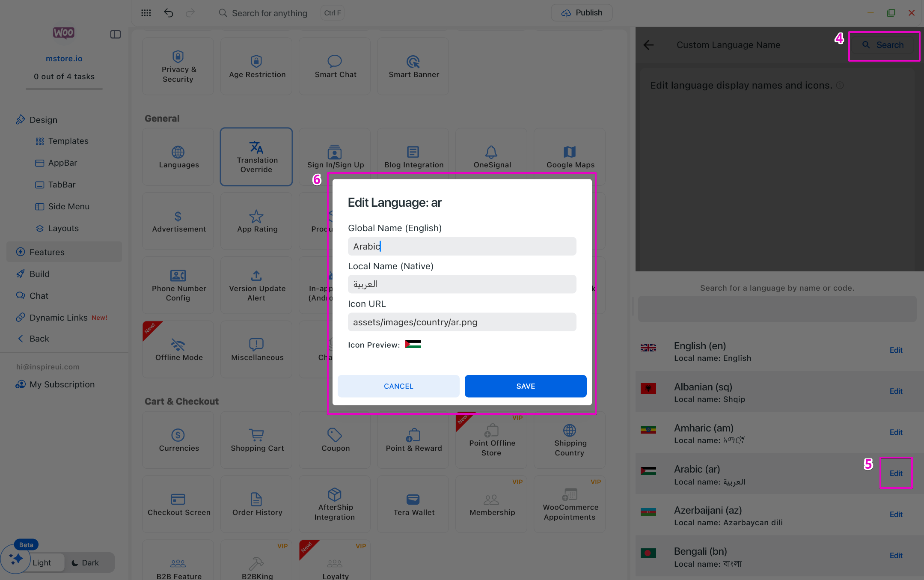Open the Languages feature tile
Screen dimensions: 924x580
[178, 157]
